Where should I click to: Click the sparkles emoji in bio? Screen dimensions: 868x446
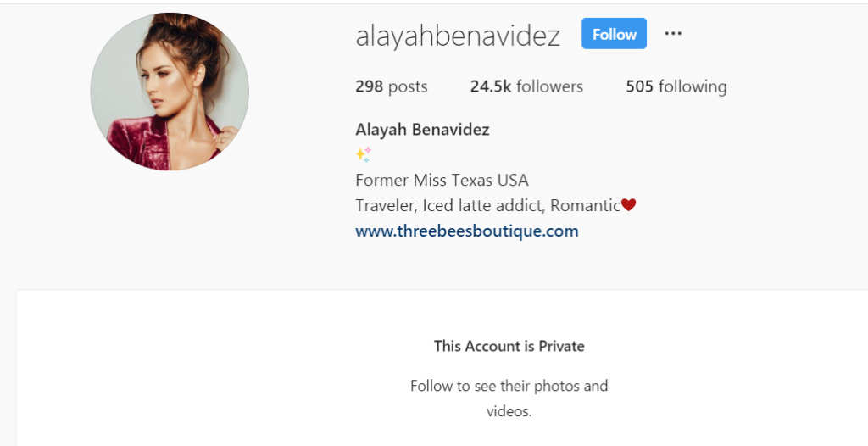click(x=363, y=154)
